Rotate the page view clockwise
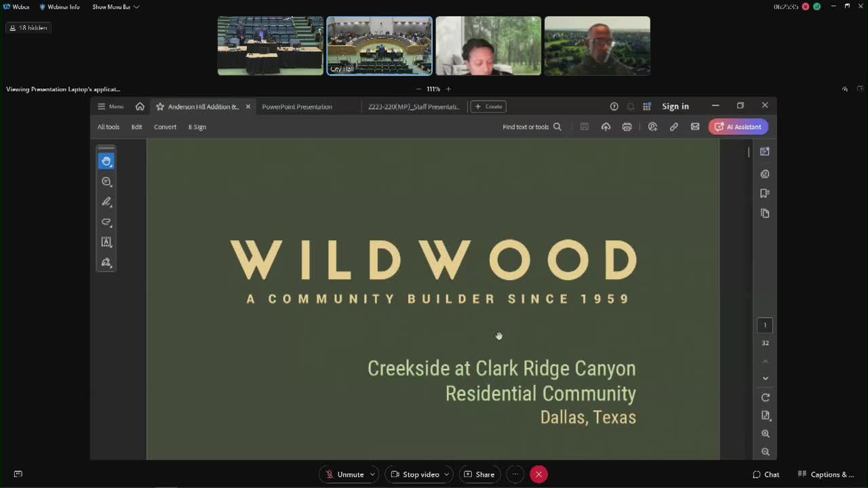Screen dimensions: 868x488 [766, 397]
